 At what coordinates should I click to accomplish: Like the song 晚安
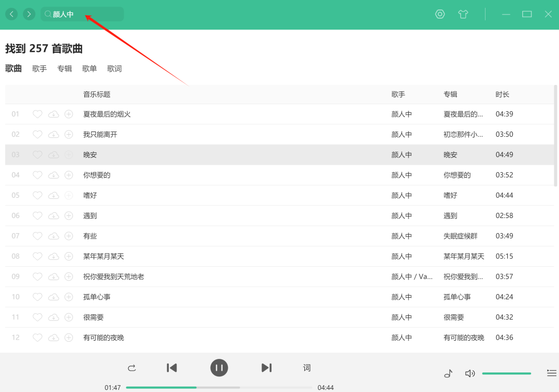37,154
